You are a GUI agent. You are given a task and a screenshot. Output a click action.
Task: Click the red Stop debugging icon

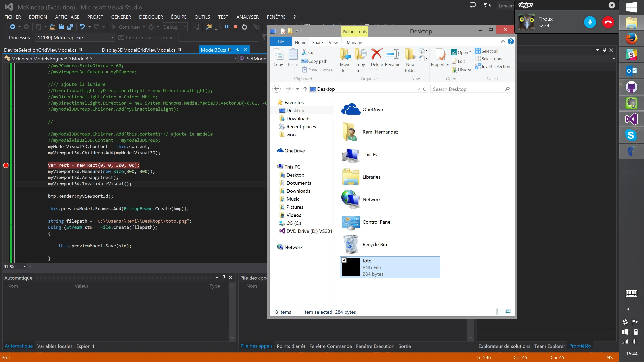pos(235,27)
